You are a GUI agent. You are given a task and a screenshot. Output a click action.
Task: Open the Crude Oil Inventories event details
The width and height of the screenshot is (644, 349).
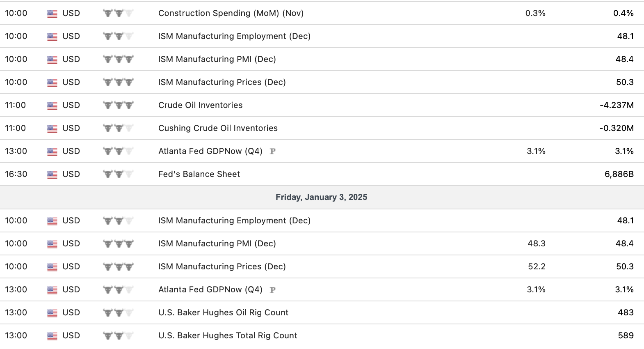200,105
